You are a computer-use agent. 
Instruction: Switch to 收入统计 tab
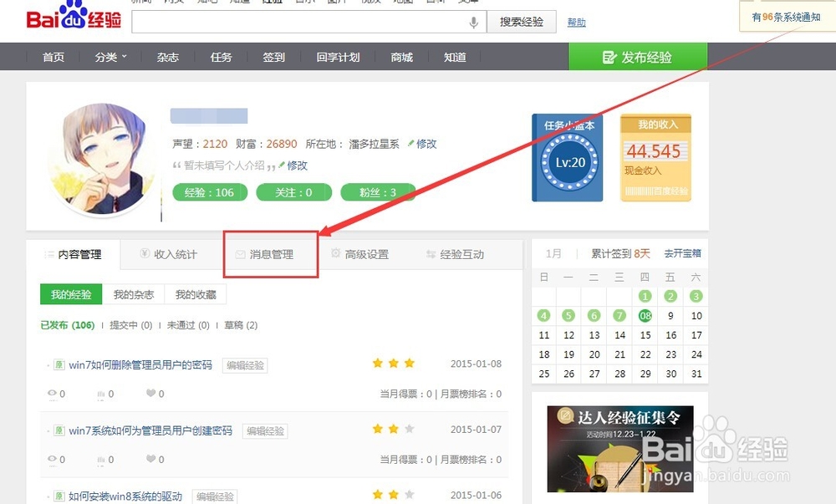(x=169, y=254)
